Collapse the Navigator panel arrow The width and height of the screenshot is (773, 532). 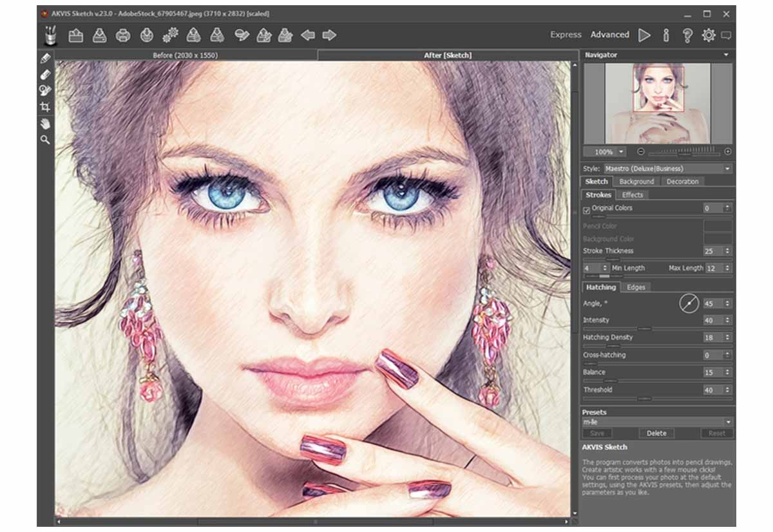[x=727, y=55]
